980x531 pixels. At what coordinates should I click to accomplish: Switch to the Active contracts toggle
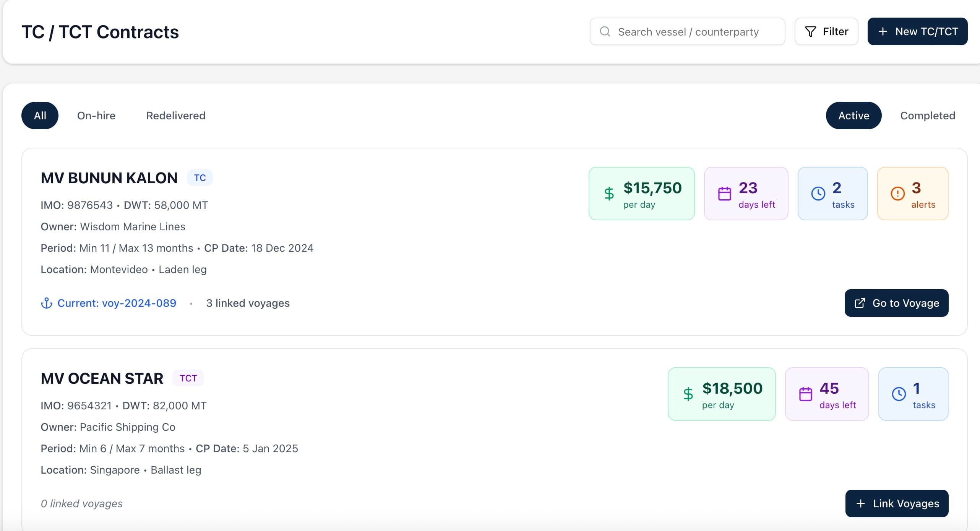pos(853,116)
